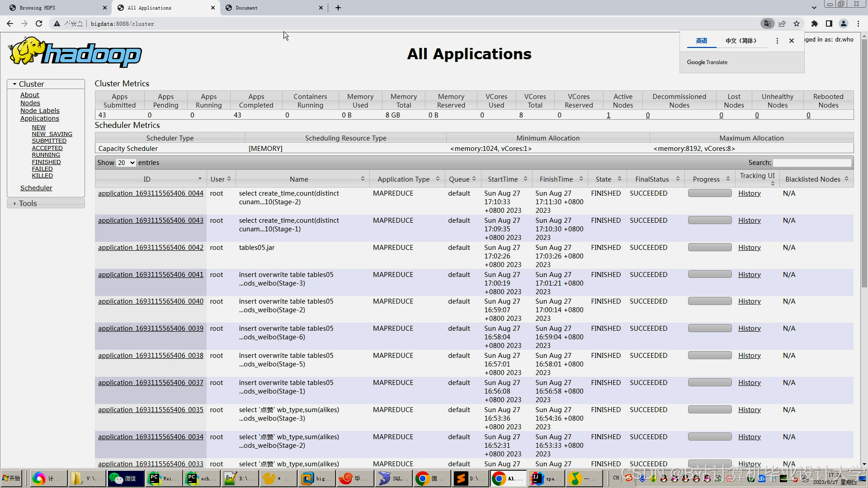Image resolution: width=868 pixels, height=488 pixels.
Task: Open WeChat from the taskbar
Action: click(125, 478)
